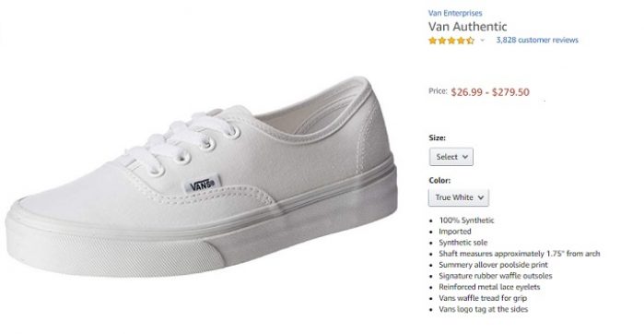
Task: Click the star rating icons
Action: point(451,41)
